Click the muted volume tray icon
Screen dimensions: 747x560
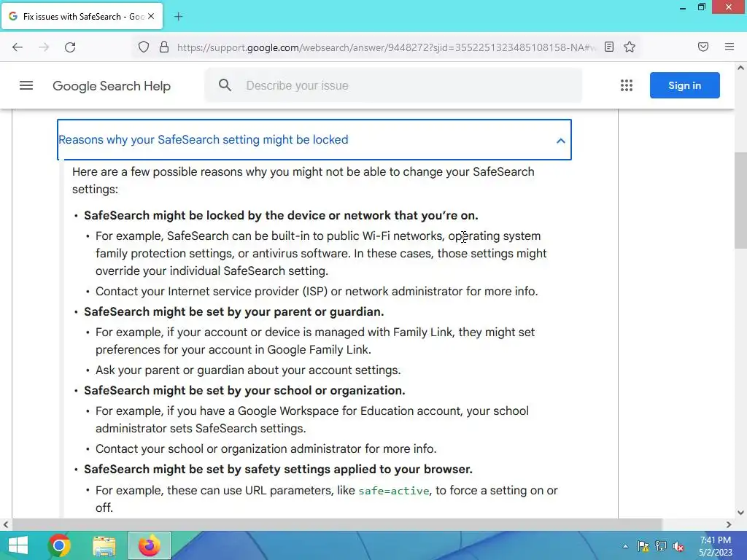pyautogui.click(x=678, y=546)
